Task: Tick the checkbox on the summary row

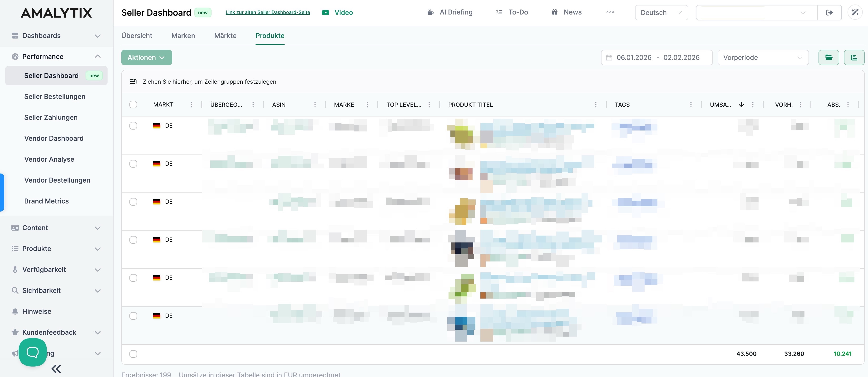Action: tap(133, 354)
